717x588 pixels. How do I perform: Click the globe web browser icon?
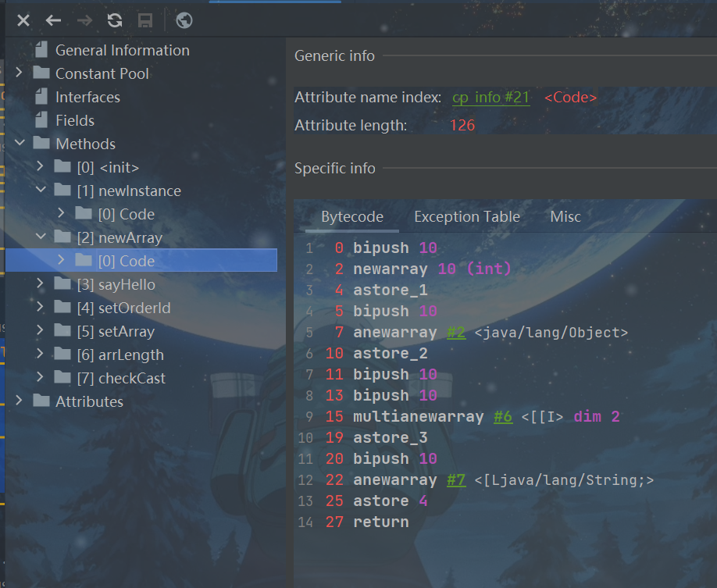point(184,20)
